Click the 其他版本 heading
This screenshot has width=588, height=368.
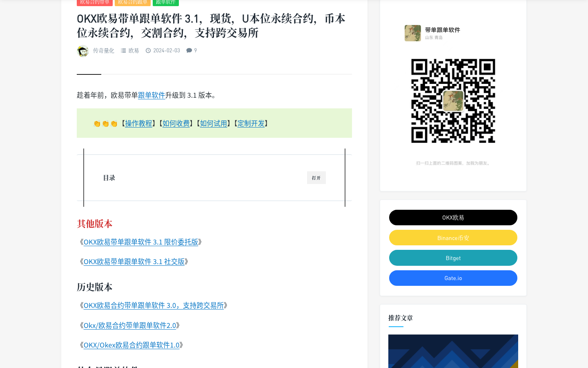coord(95,224)
